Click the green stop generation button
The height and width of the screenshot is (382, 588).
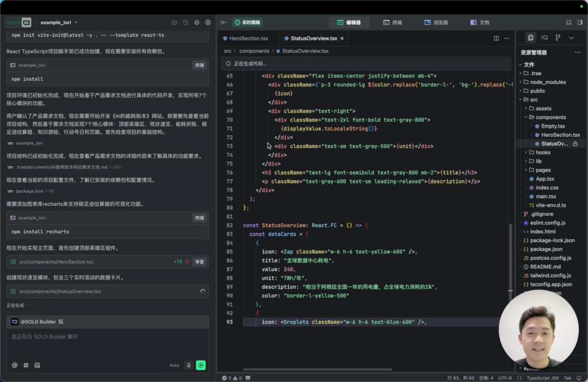201,365
